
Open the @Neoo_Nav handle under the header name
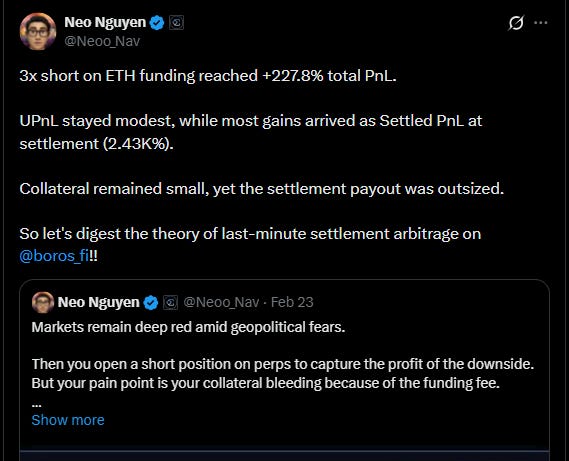coord(102,41)
